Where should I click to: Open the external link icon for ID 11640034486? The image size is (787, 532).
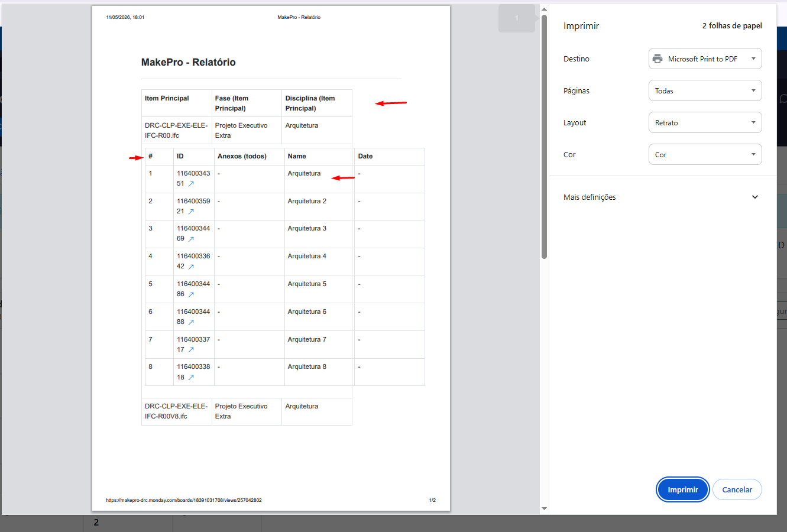191,294
